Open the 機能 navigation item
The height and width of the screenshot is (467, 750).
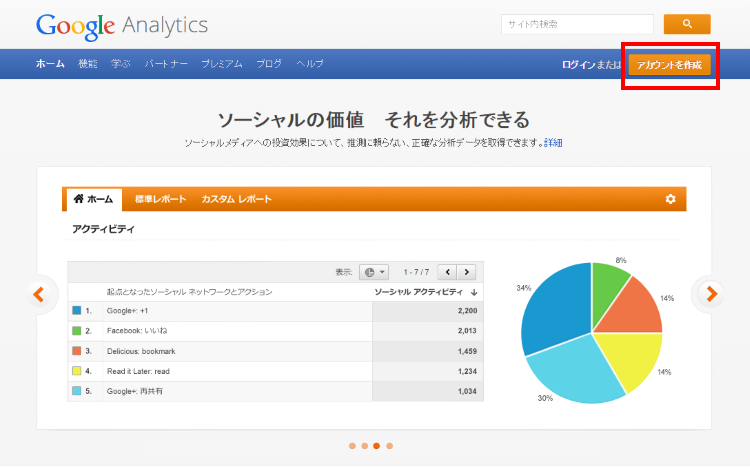click(88, 64)
